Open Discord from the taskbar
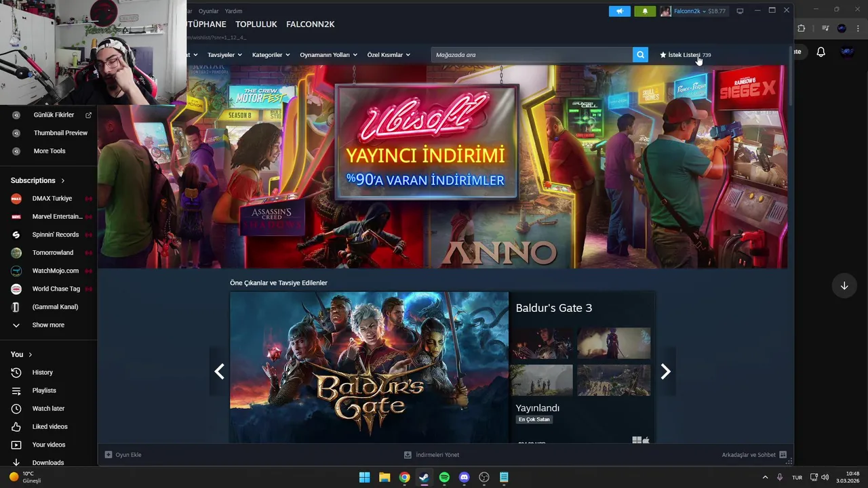 pos(464,477)
